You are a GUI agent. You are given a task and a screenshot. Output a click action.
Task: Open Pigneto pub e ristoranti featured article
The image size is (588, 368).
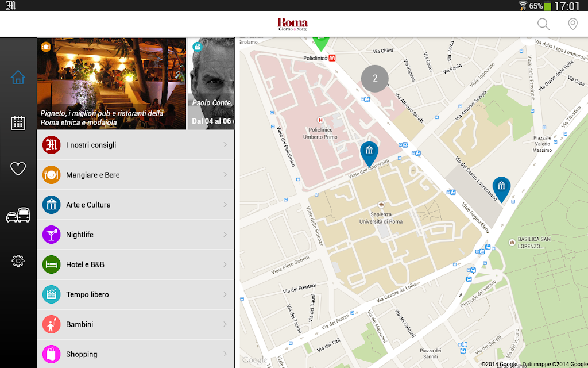[111, 83]
